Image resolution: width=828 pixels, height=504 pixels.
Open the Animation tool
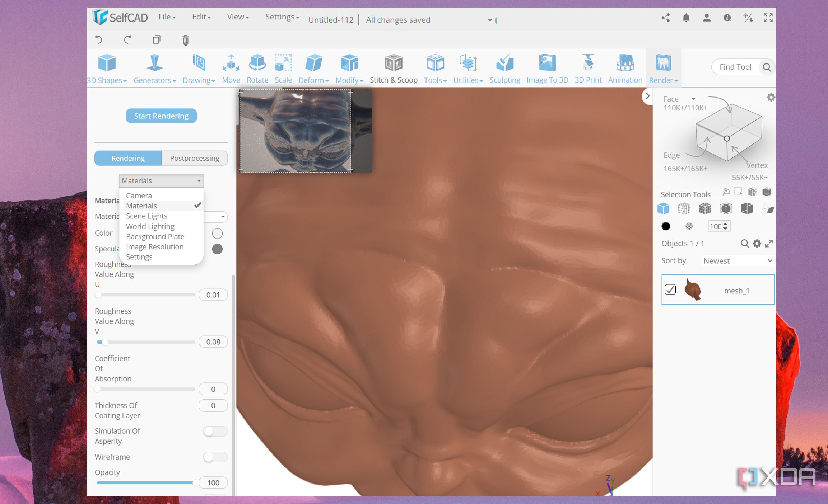[625, 68]
